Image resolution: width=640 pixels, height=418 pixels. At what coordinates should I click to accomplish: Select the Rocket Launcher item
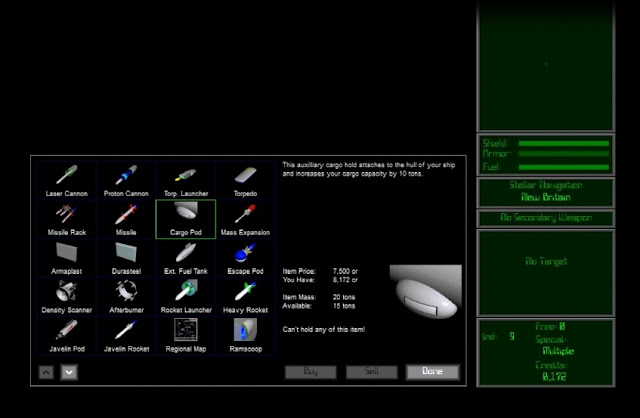click(x=186, y=297)
